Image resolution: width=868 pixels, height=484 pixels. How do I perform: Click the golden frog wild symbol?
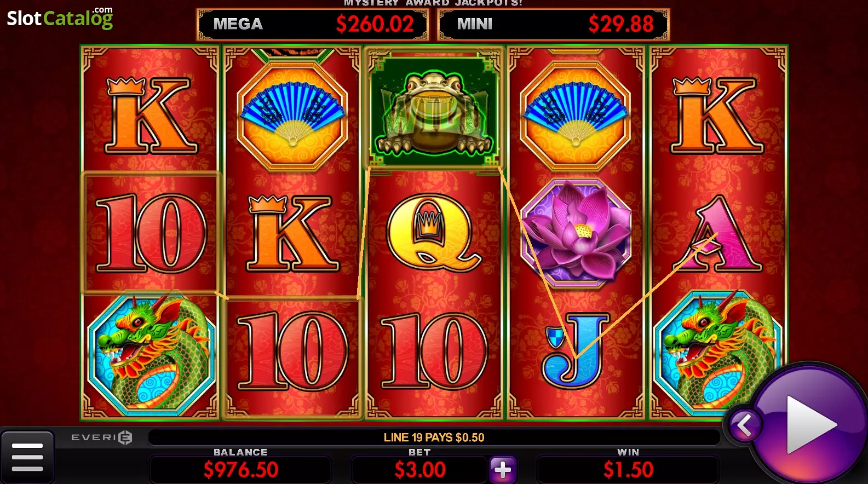[x=434, y=108]
